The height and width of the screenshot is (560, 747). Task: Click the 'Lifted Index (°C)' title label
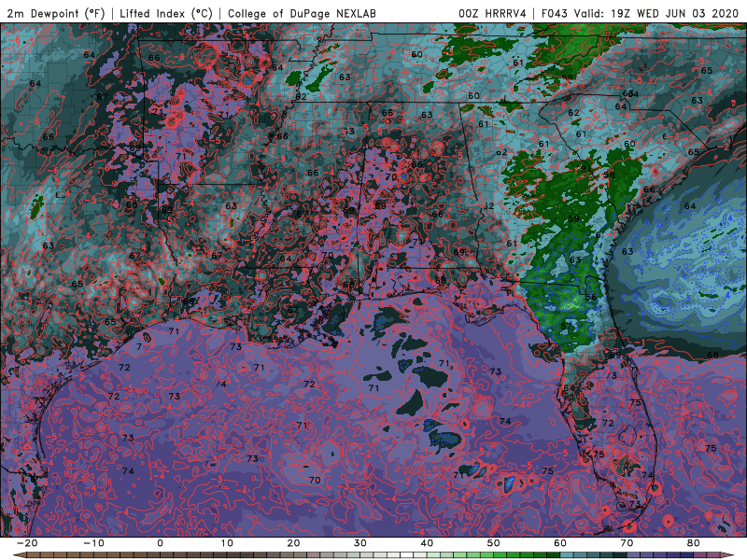tap(166, 13)
